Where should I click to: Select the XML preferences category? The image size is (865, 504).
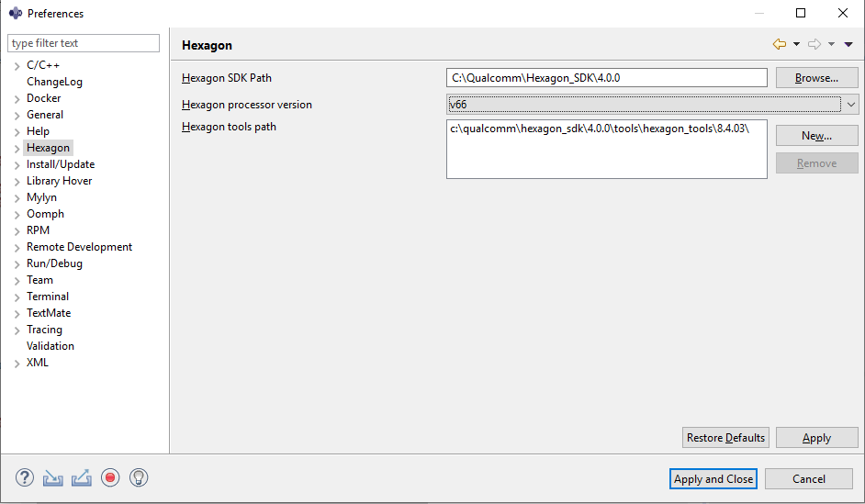pos(38,363)
